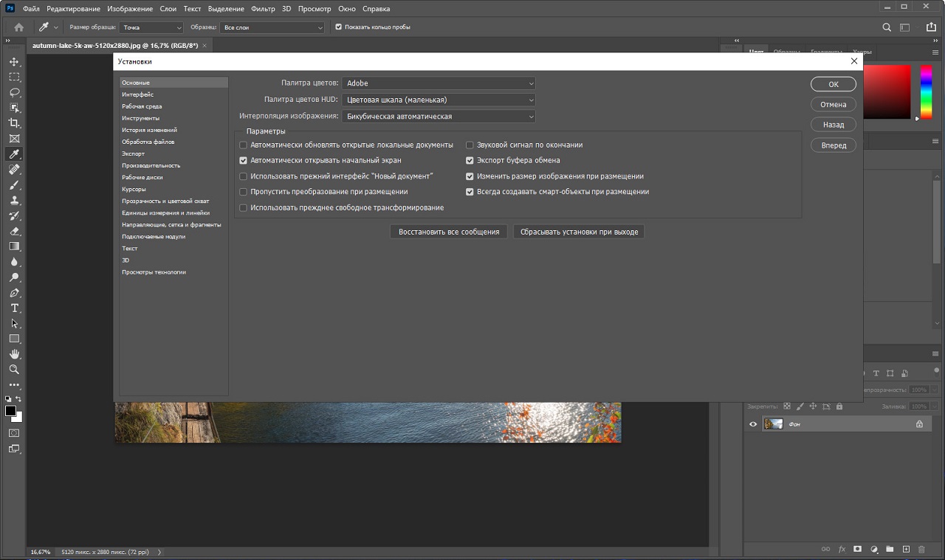Click the "Восстановить все сообщения" button
This screenshot has height=560, width=945.
pyautogui.click(x=448, y=232)
